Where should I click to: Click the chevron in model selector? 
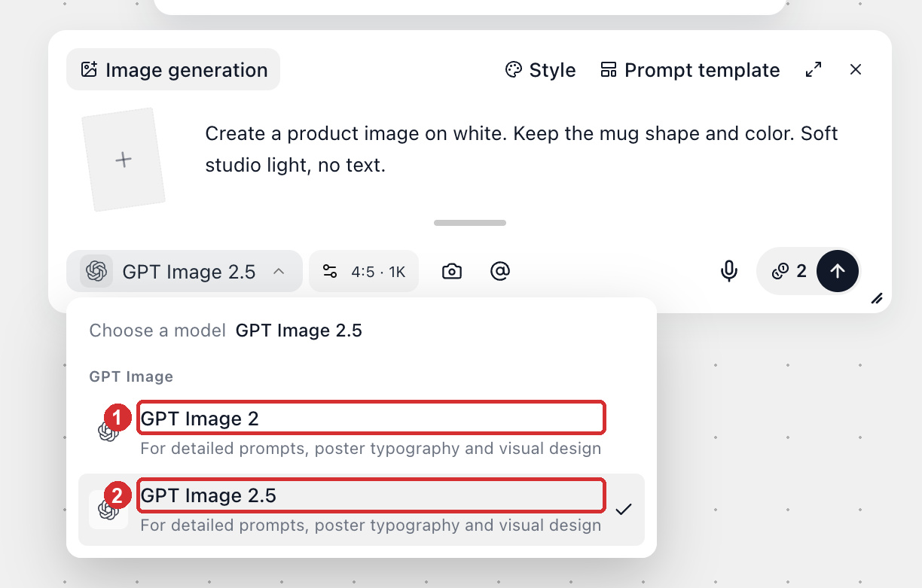[279, 271]
